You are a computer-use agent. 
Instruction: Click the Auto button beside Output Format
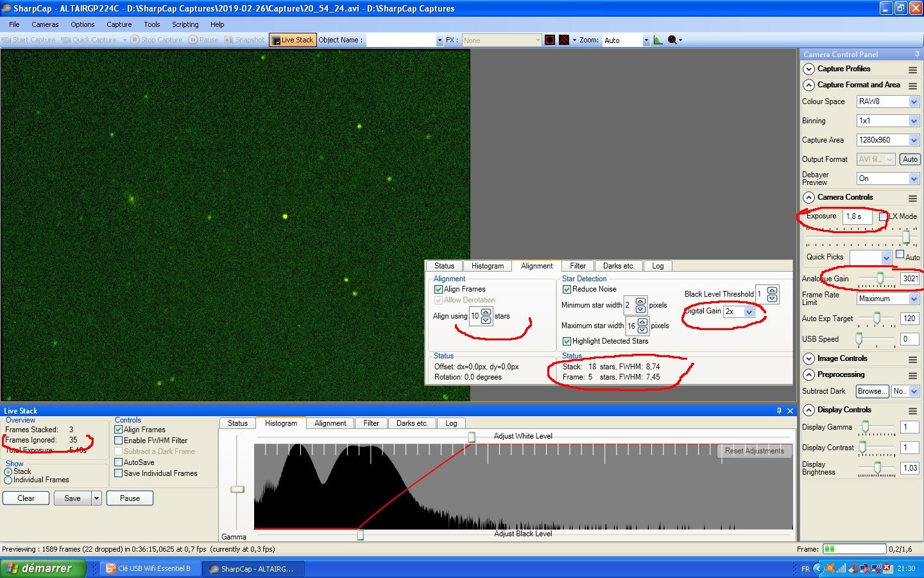(x=910, y=159)
